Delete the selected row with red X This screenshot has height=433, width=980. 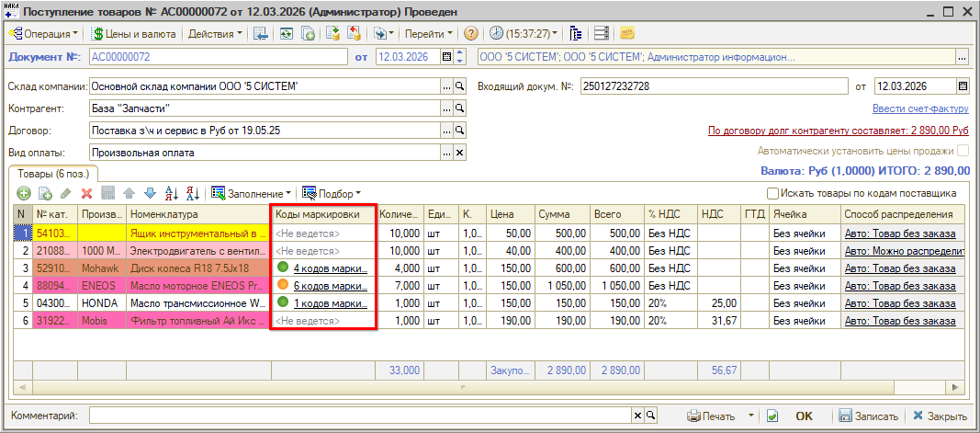[x=87, y=193]
